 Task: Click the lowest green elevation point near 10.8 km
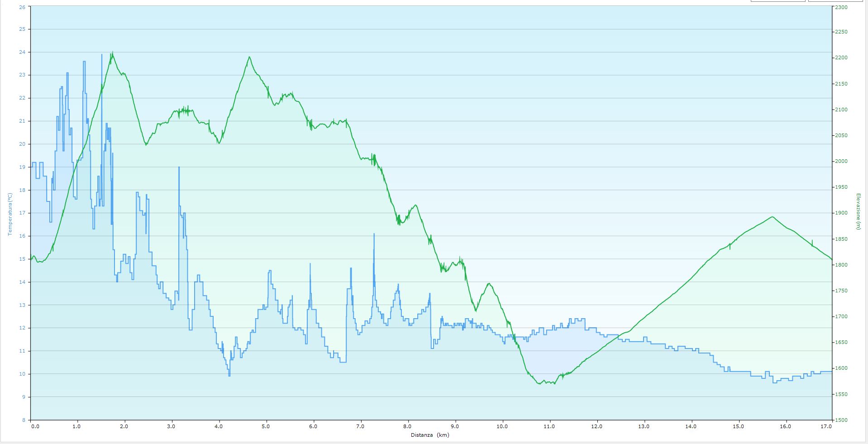tap(539, 384)
